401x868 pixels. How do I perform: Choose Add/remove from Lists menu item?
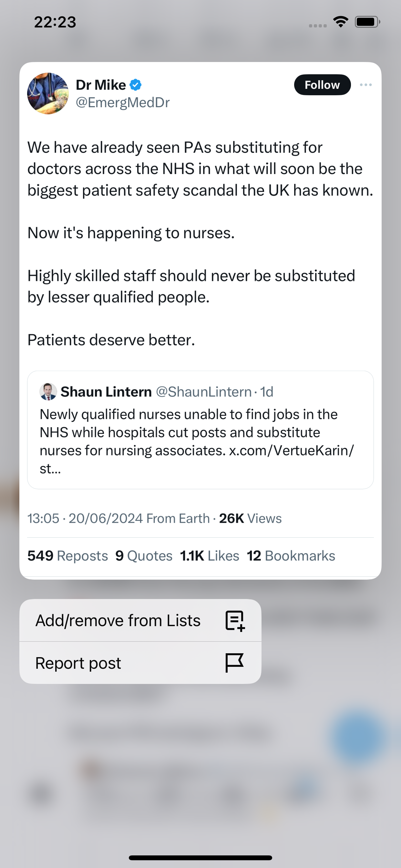click(140, 620)
